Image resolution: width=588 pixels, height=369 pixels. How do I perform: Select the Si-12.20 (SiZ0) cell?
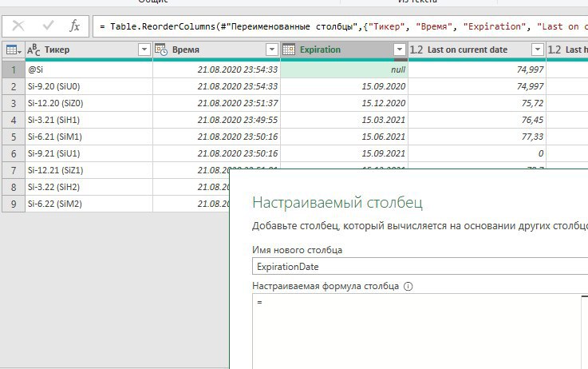(89, 103)
